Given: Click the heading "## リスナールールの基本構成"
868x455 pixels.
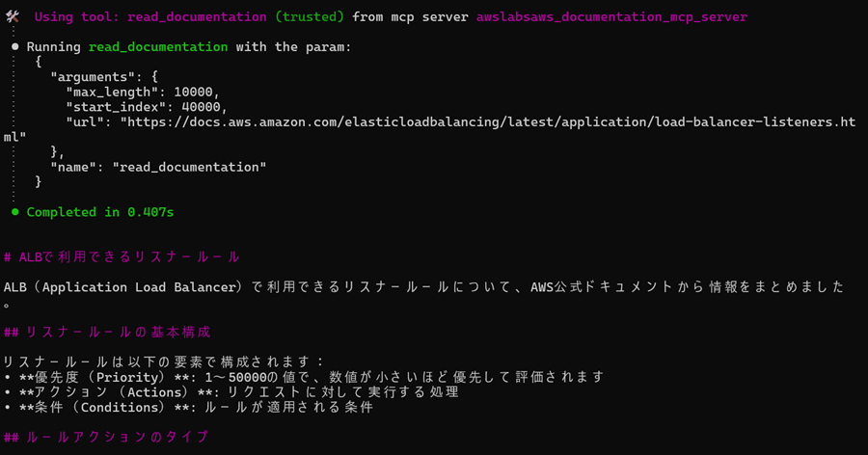Looking at the screenshot, I should 107,333.
